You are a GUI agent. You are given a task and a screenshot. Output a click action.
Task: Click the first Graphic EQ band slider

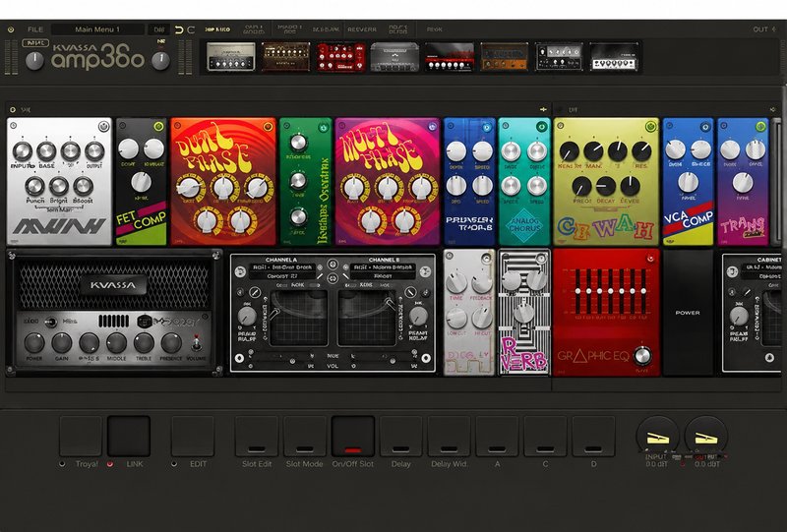tap(577, 291)
